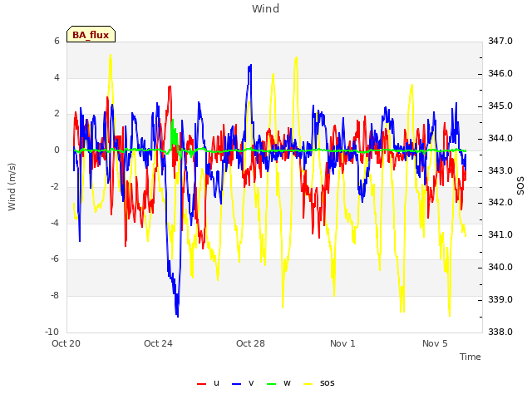Click the 340.0 value on SOS axis
Screen dimensions: 532x399
pyautogui.click(x=500, y=268)
